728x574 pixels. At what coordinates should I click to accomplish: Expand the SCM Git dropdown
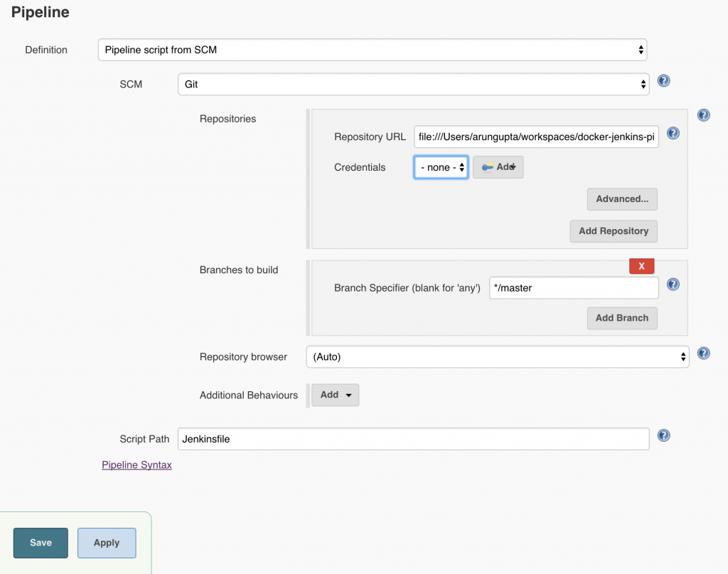(412, 84)
